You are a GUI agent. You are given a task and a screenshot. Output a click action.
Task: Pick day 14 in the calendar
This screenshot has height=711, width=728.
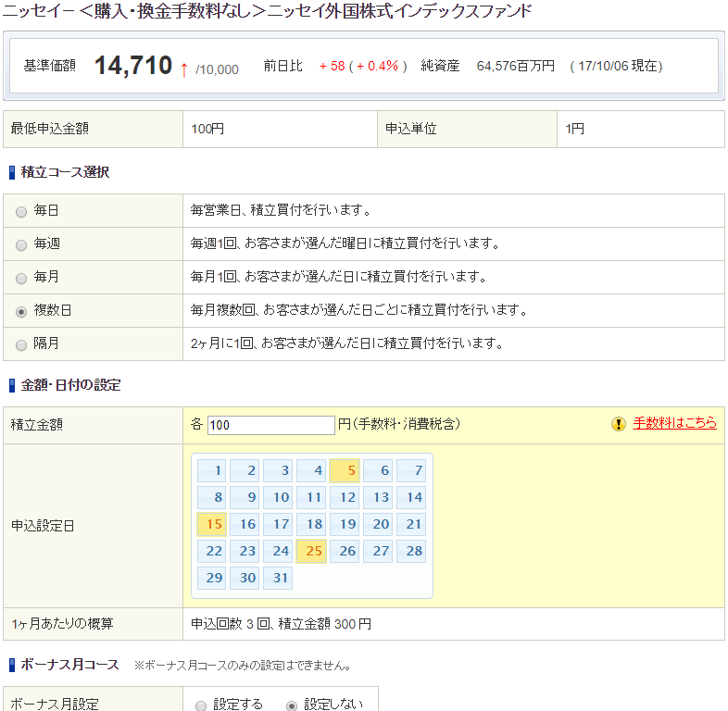411,497
